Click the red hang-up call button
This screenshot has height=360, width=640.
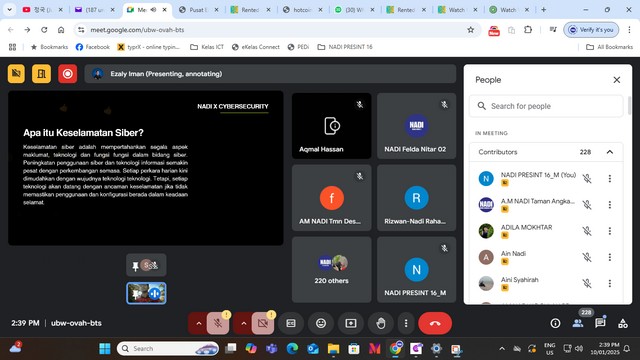point(435,323)
